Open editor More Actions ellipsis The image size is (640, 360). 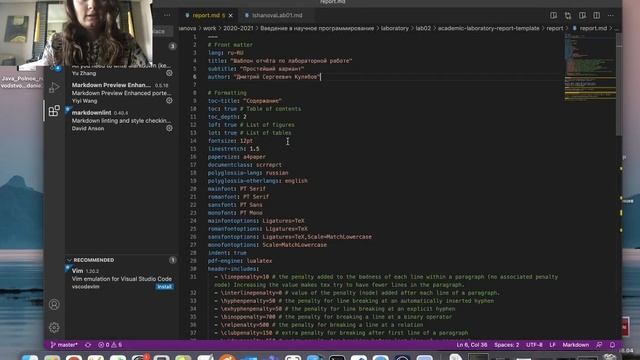pyautogui.click(x=611, y=16)
